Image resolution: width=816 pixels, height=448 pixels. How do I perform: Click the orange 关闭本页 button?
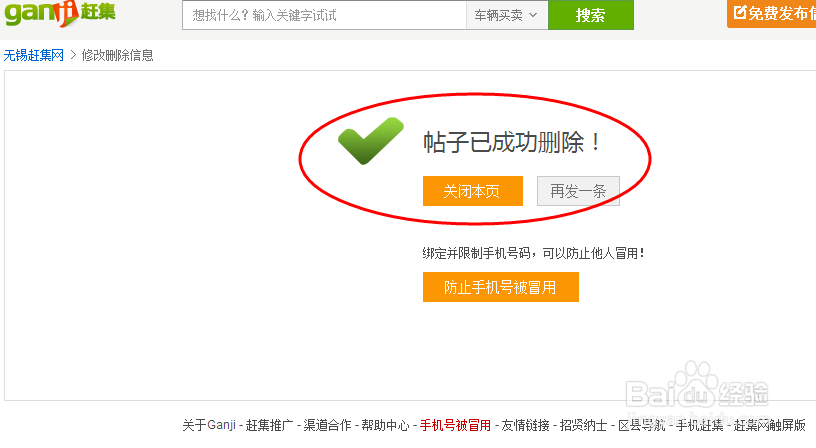pyautogui.click(x=473, y=191)
